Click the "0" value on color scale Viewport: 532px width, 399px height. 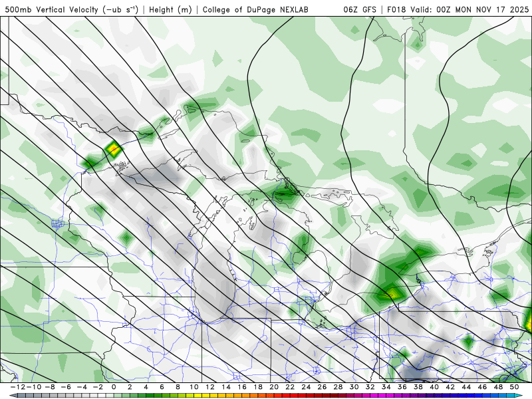point(114,387)
